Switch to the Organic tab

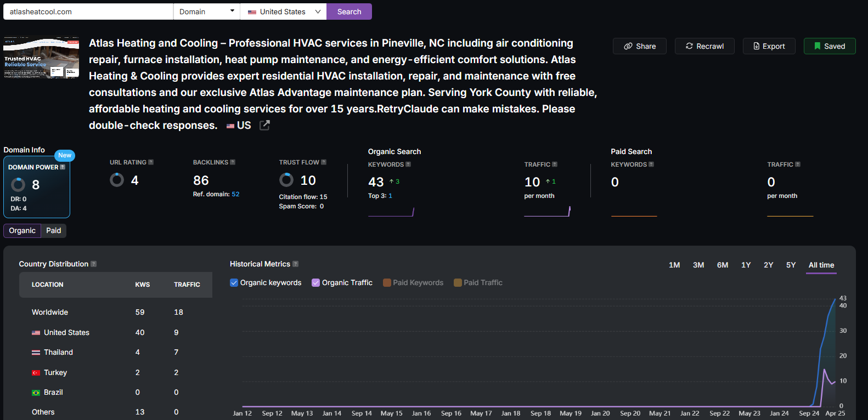(22, 231)
